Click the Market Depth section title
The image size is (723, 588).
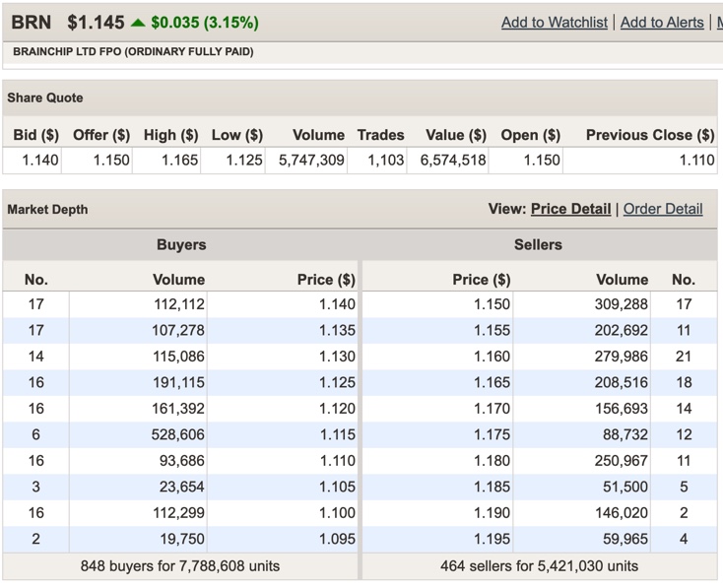47,210
